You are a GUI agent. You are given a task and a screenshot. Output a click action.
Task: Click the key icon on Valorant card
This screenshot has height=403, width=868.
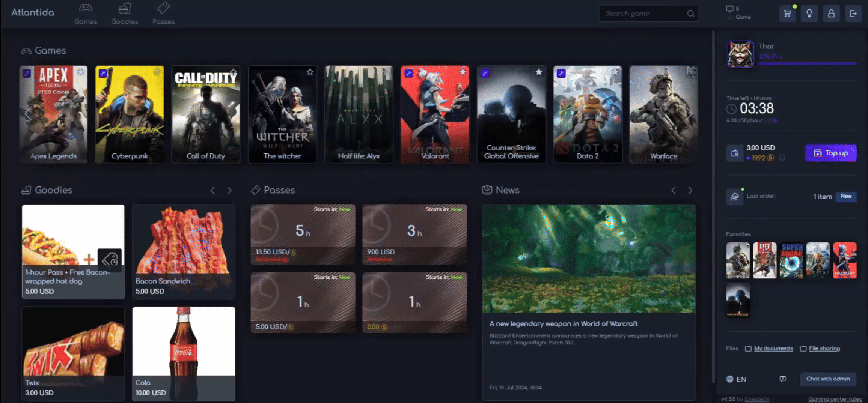tap(408, 73)
